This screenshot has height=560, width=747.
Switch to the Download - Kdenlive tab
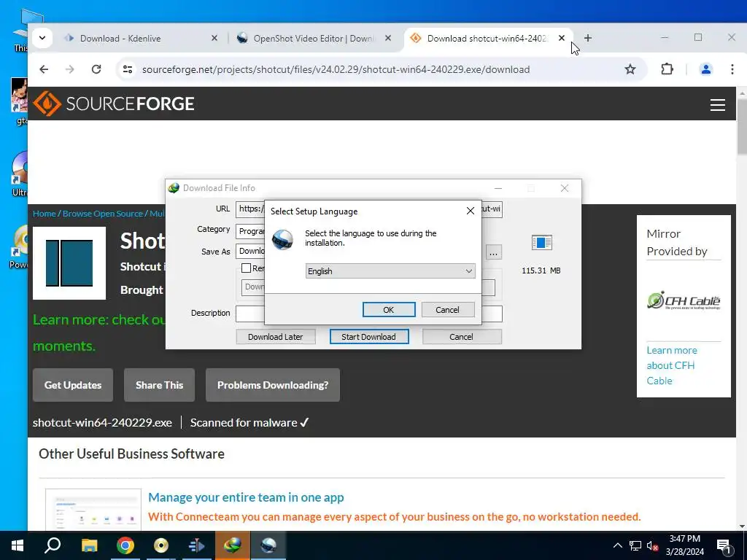(x=139, y=38)
